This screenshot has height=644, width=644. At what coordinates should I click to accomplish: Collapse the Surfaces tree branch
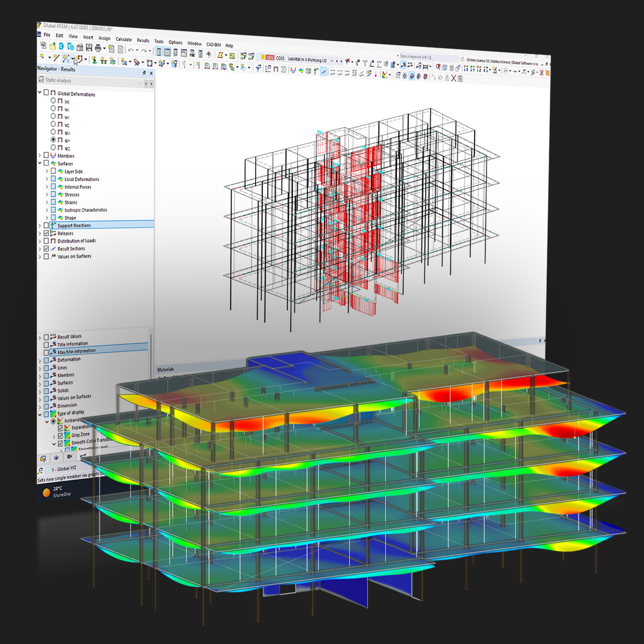(41, 163)
